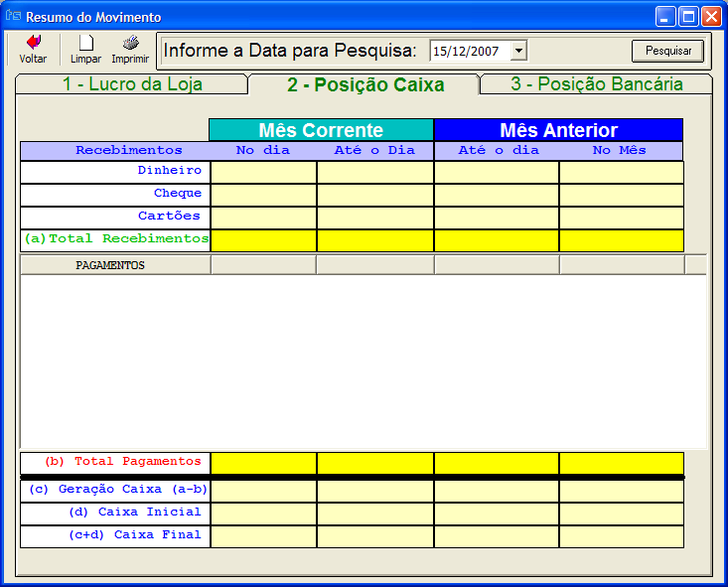Click the (b) Total Pagamentos label
Image resolution: width=728 pixels, height=587 pixels.
pos(123,462)
